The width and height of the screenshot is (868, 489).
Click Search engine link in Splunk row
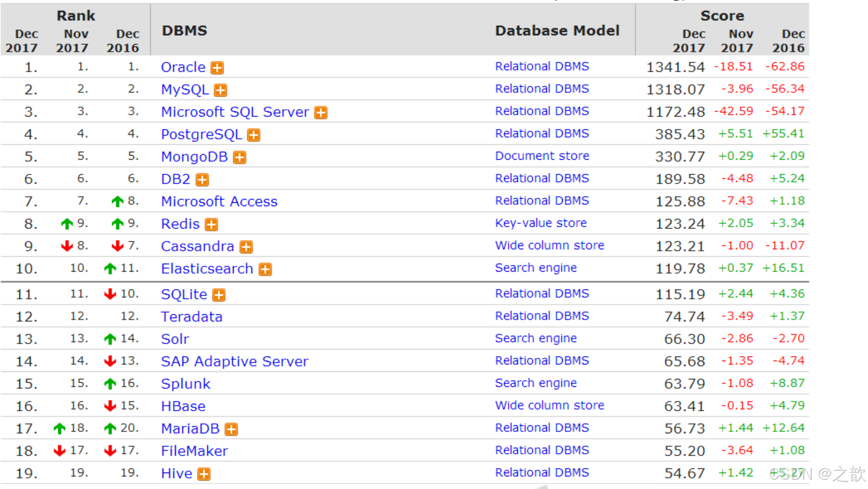[536, 384]
